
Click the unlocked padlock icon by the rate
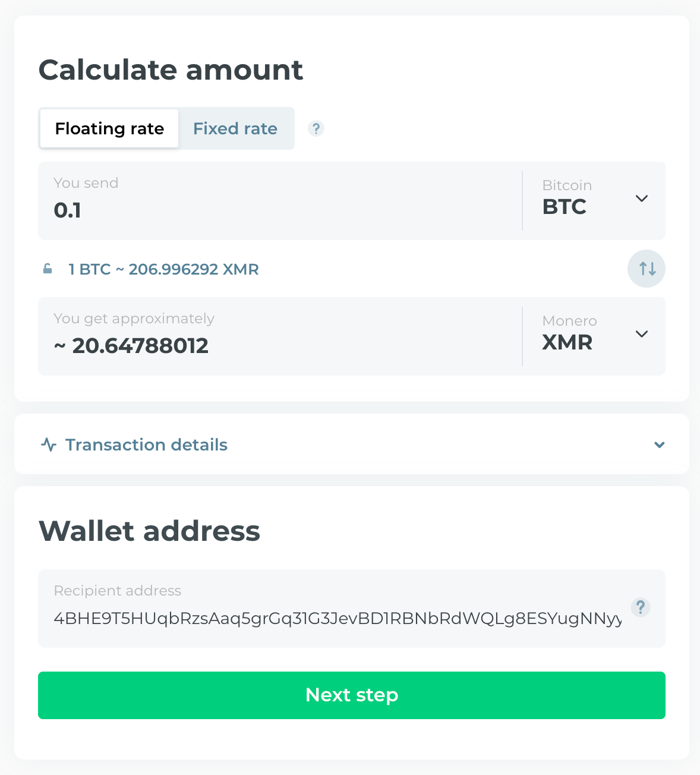click(48, 269)
